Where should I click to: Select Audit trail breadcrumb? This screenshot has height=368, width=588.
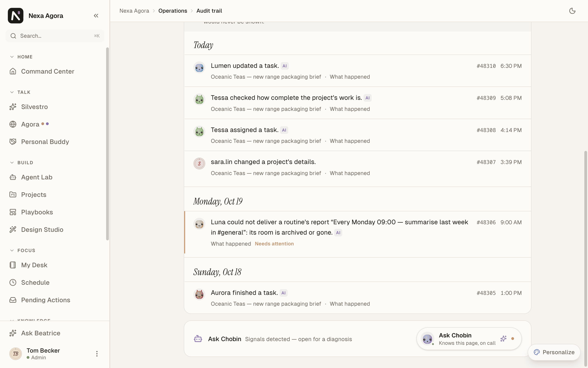209,11
